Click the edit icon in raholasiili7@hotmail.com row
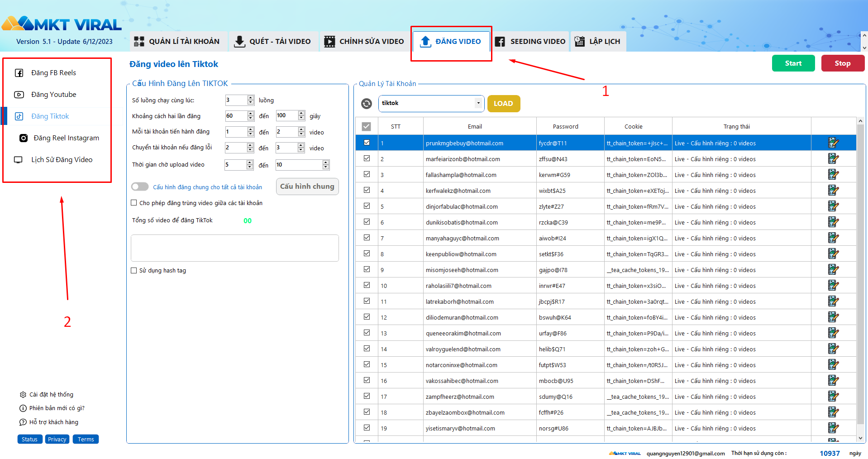 pyautogui.click(x=833, y=286)
